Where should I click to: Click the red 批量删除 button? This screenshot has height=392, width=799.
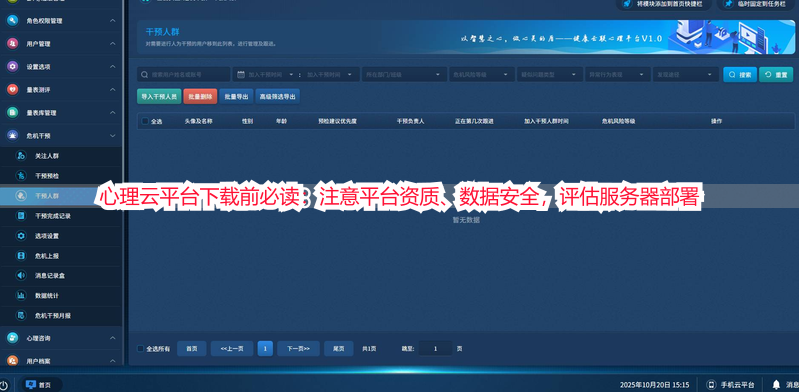(200, 96)
